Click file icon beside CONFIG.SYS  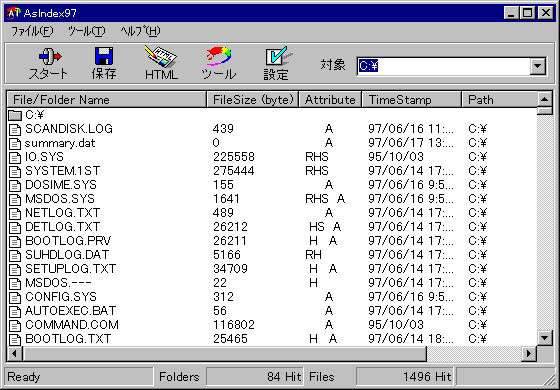pos(15,297)
